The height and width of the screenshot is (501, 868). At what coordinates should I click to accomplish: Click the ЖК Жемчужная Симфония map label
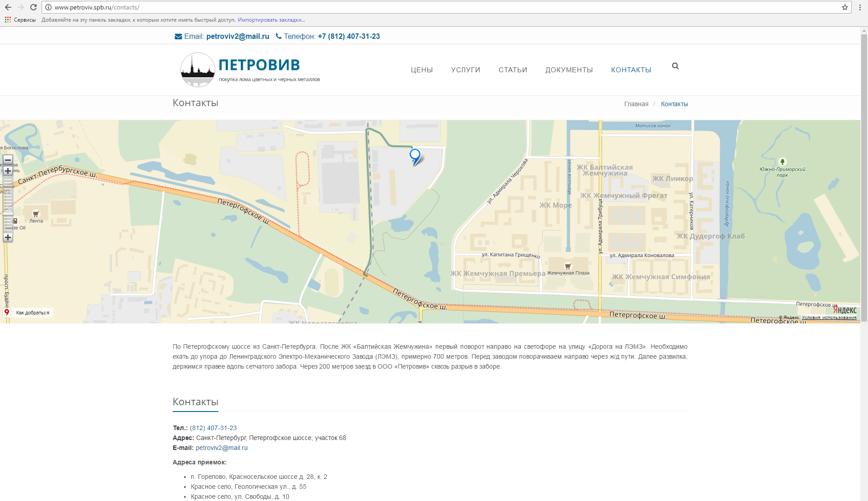coord(660,277)
